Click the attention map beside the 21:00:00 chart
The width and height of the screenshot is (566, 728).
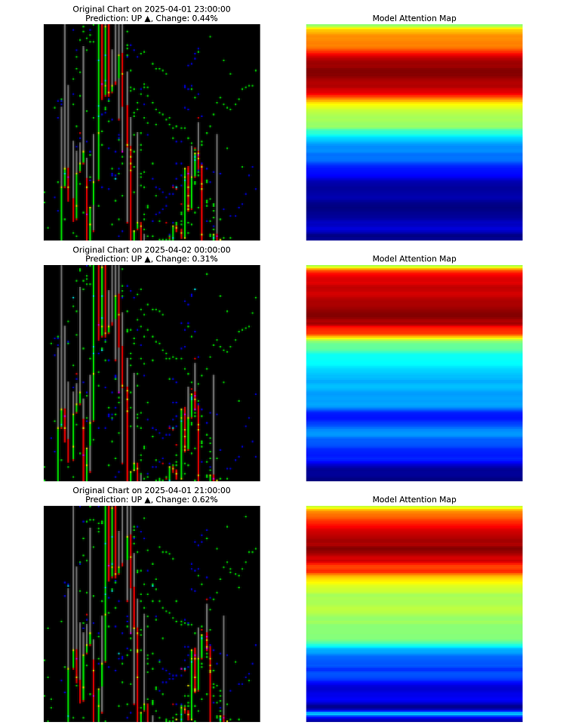(x=414, y=614)
